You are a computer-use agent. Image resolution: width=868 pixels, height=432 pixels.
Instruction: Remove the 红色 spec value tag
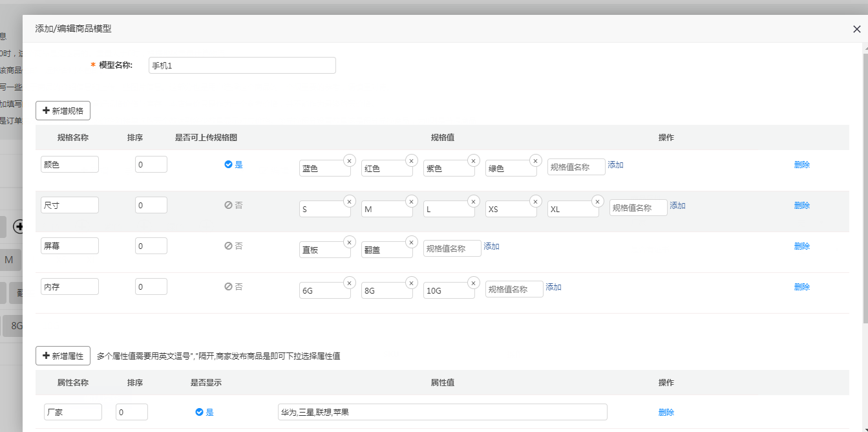coord(411,160)
